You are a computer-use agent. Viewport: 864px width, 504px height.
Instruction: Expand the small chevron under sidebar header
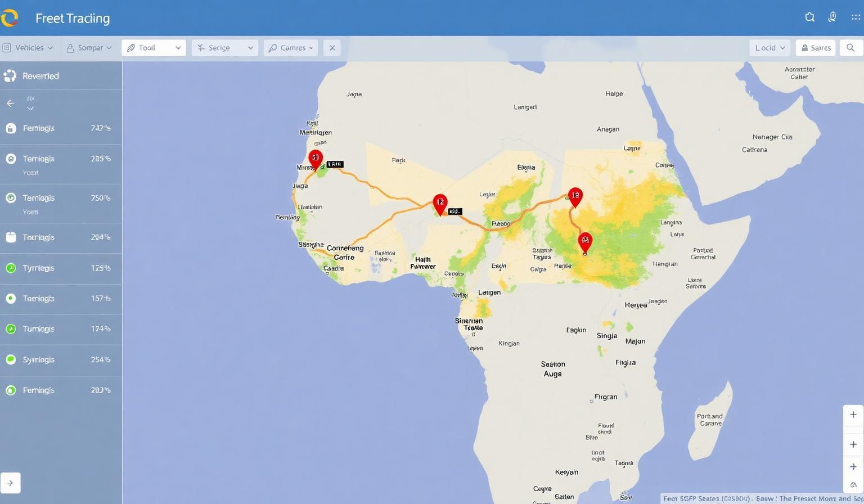pos(30,108)
